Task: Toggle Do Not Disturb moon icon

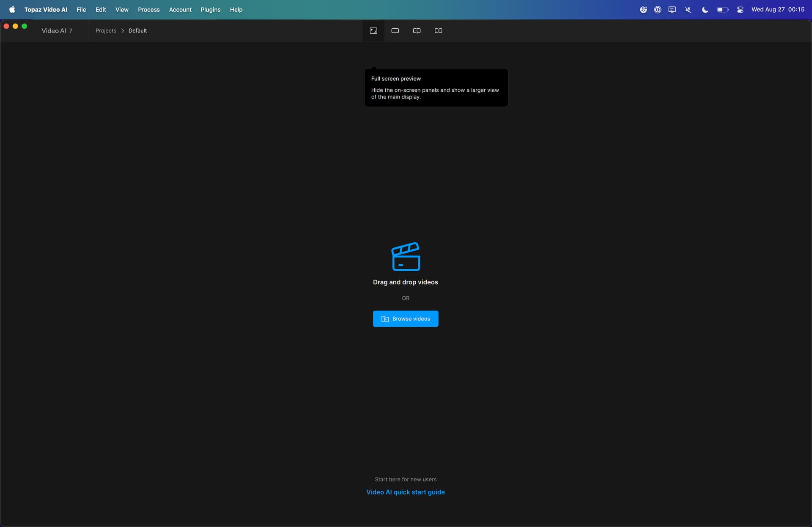Action: 705,9
